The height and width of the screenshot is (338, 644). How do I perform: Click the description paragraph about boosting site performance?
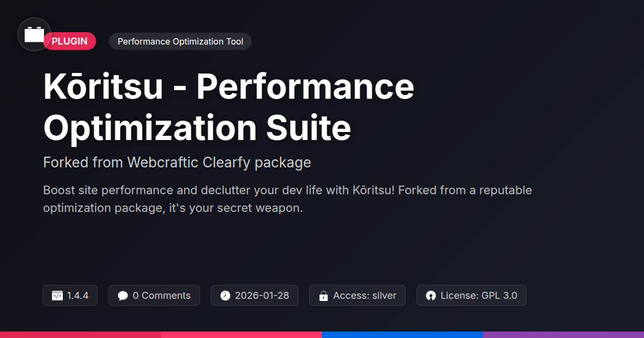click(288, 199)
